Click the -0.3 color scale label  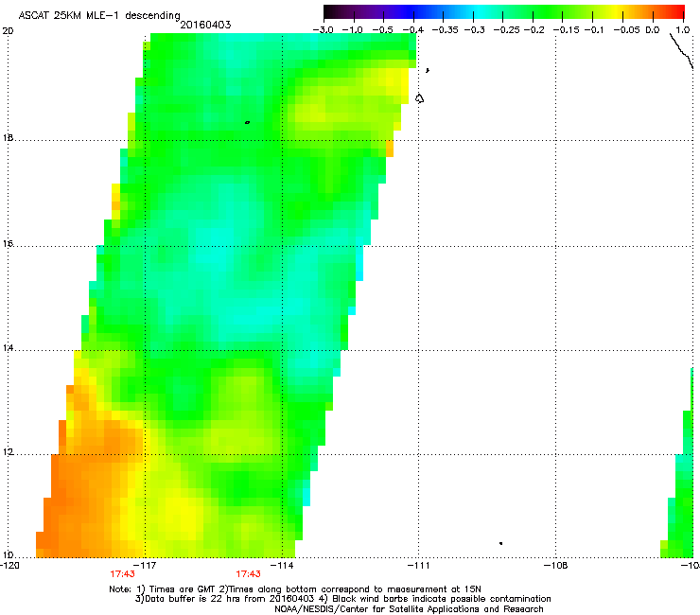[x=475, y=30]
